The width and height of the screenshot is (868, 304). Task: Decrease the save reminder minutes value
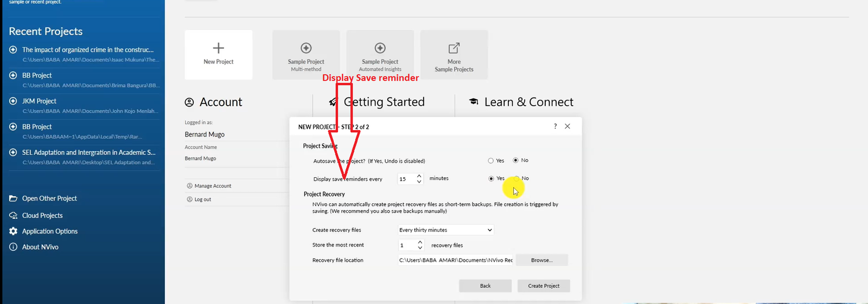(x=419, y=182)
